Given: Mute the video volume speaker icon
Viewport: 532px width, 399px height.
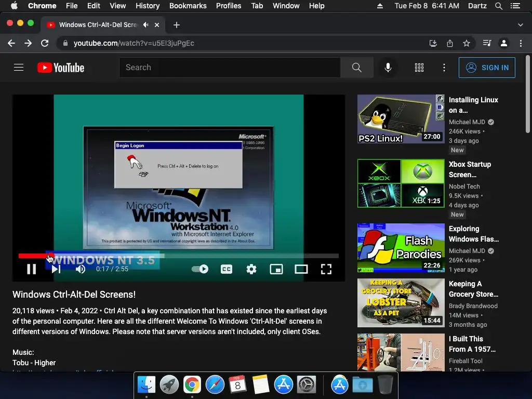Looking at the screenshot, I should coord(81,269).
